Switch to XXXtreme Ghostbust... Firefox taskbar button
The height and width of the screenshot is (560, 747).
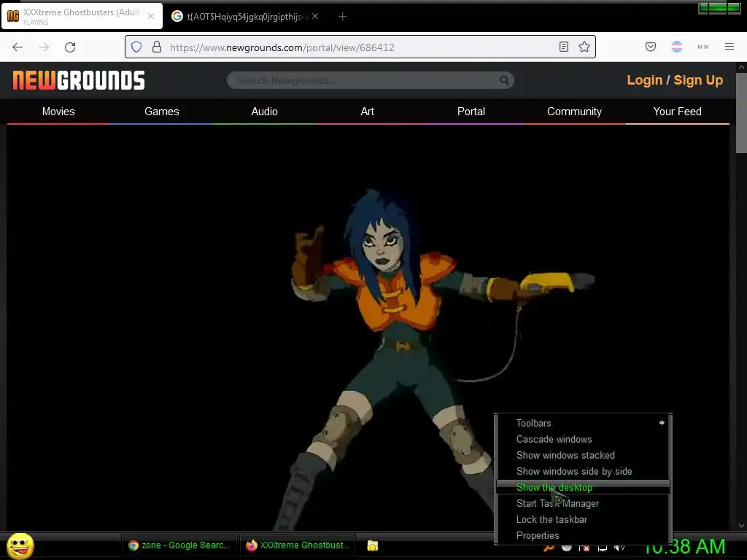point(298,545)
